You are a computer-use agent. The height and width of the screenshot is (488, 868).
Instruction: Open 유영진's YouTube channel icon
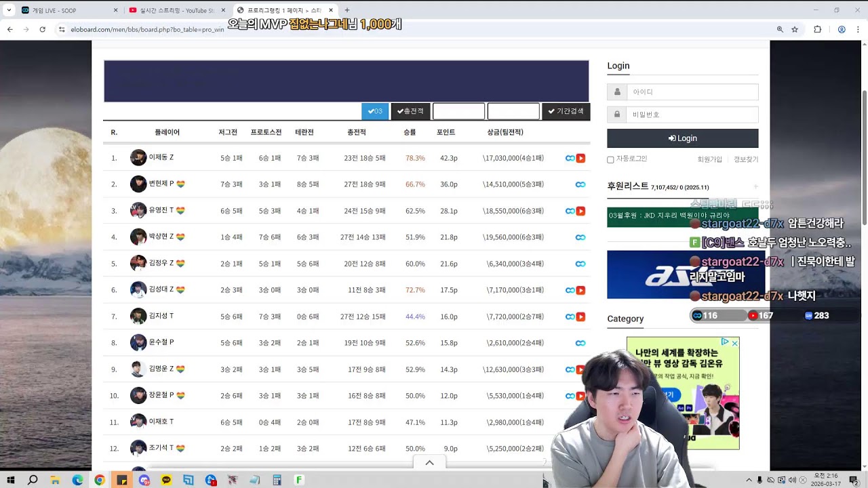click(x=581, y=211)
